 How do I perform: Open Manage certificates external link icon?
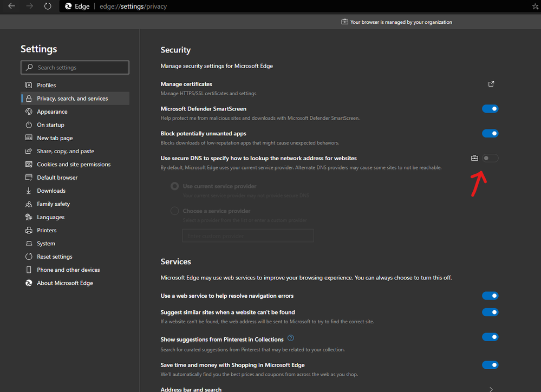tap(491, 84)
